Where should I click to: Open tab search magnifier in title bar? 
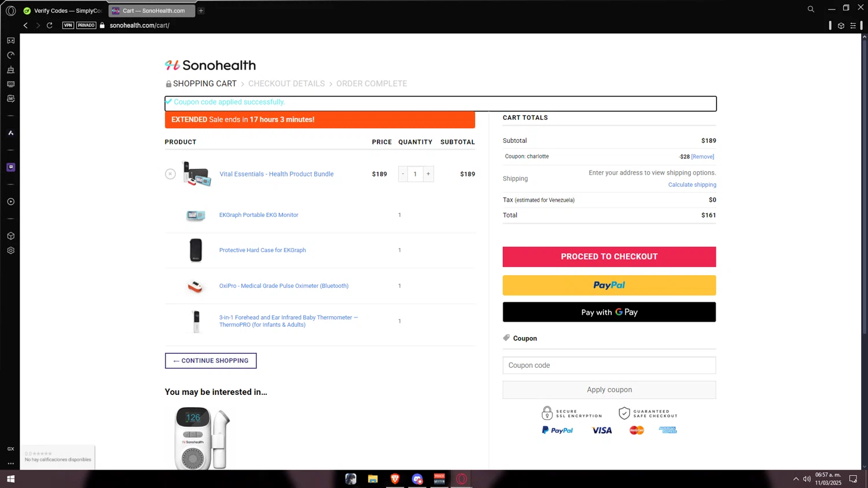pos(811,9)
